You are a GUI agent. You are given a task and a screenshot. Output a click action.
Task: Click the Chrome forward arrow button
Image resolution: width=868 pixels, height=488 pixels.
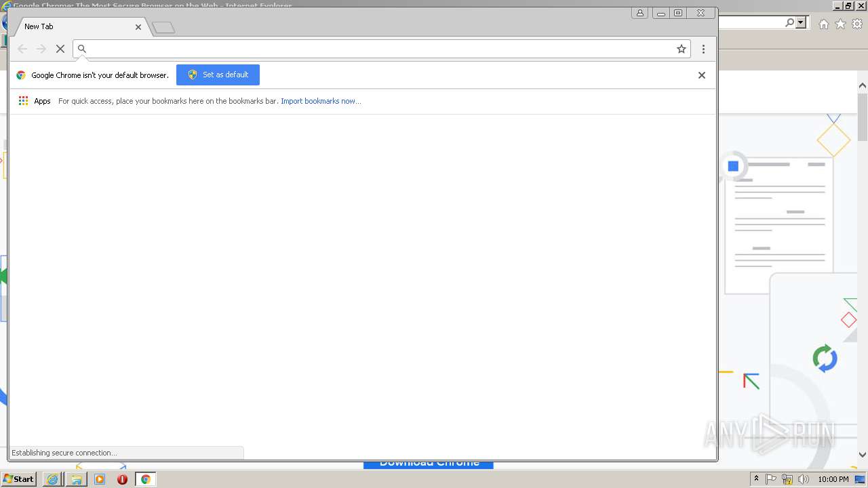41,49
